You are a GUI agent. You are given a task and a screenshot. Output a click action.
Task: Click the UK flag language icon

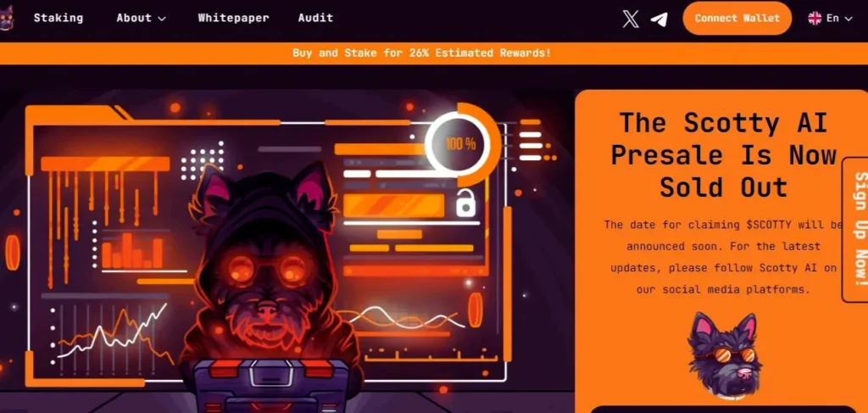click(815, 19)
